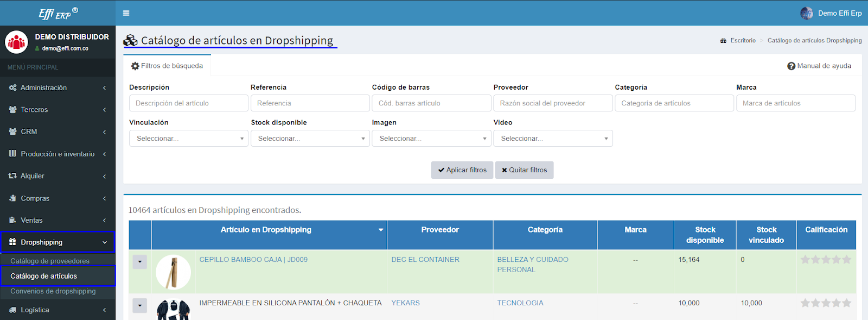Viewport: 868px width, 320px height.
Task: Open Catálogo de proveedores submenu item
Action: [50, 261]
